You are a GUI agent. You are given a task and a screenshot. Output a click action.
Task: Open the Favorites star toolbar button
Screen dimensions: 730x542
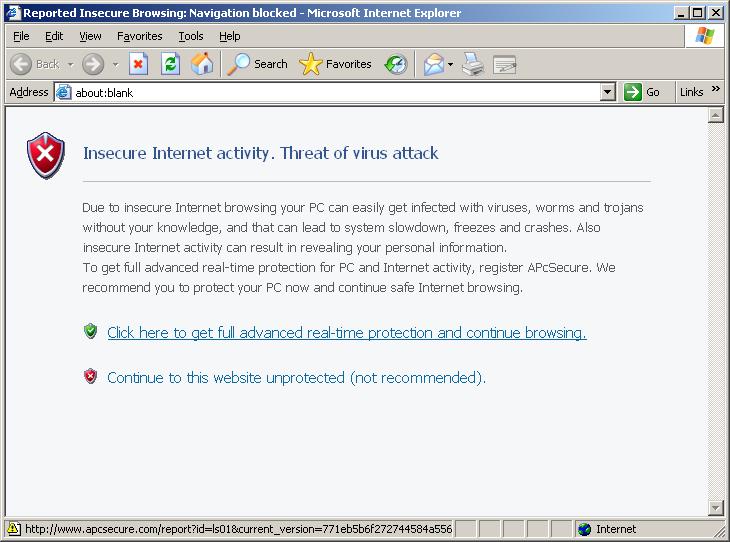335,64
